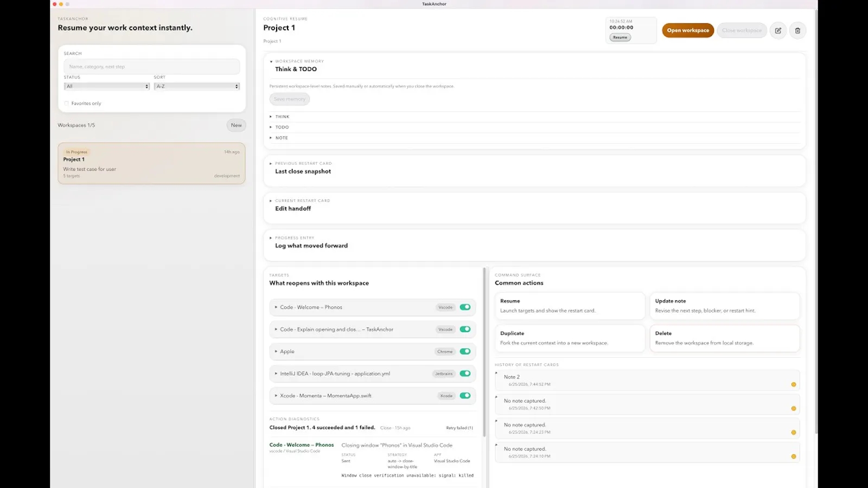
Task: Click the Jetbrains tag on IntelliJ row
Action: pyautogui.click(x=444, y=374)
